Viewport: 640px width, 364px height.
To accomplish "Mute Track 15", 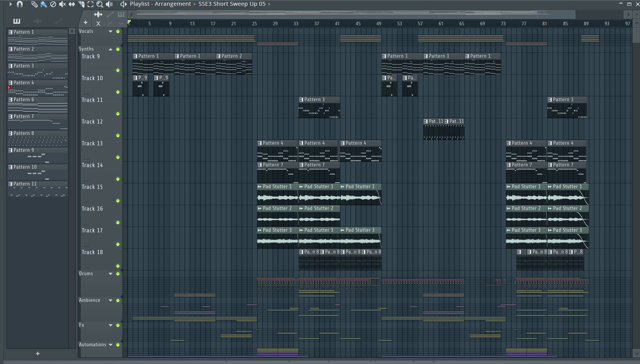I will tap(118, 201).
